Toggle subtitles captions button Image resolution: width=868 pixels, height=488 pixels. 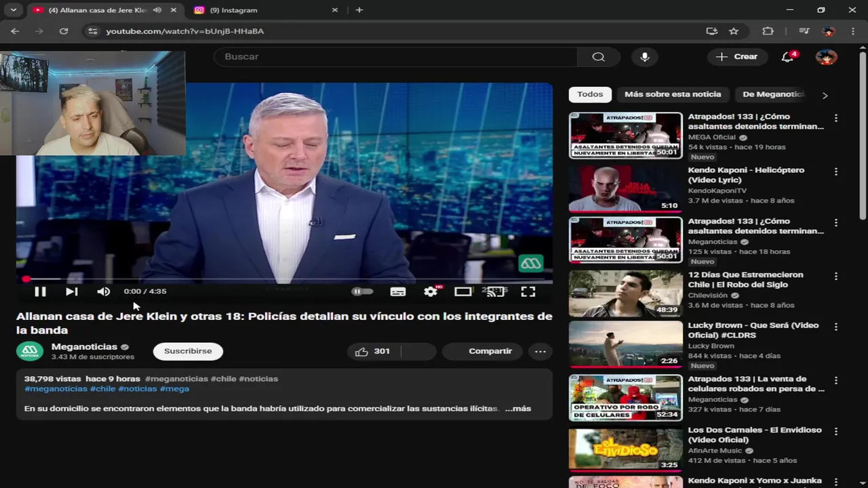[x=398, y=291]
